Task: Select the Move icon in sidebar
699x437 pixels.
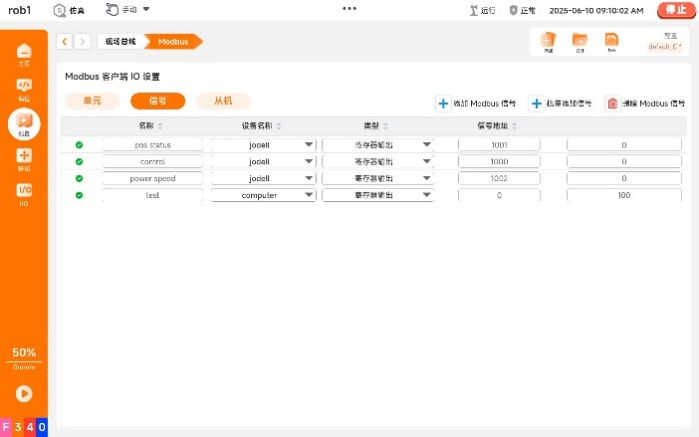Action: click(x=24, y=158)
